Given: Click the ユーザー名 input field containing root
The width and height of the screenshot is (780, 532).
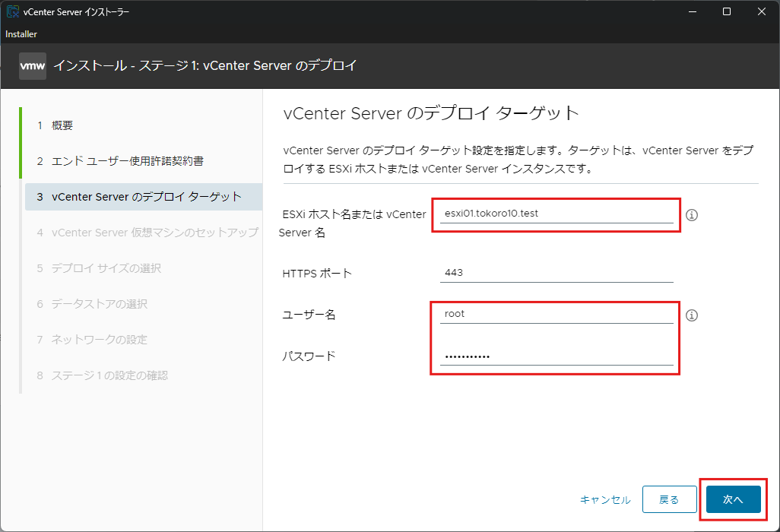Looking at the screenshot, I should click(556, 314).
